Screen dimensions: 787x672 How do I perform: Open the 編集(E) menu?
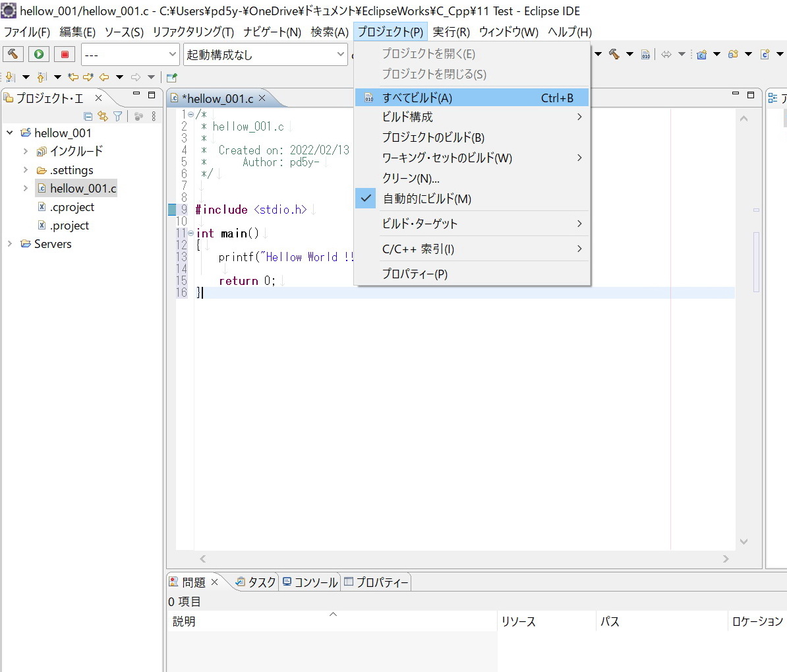77,32
